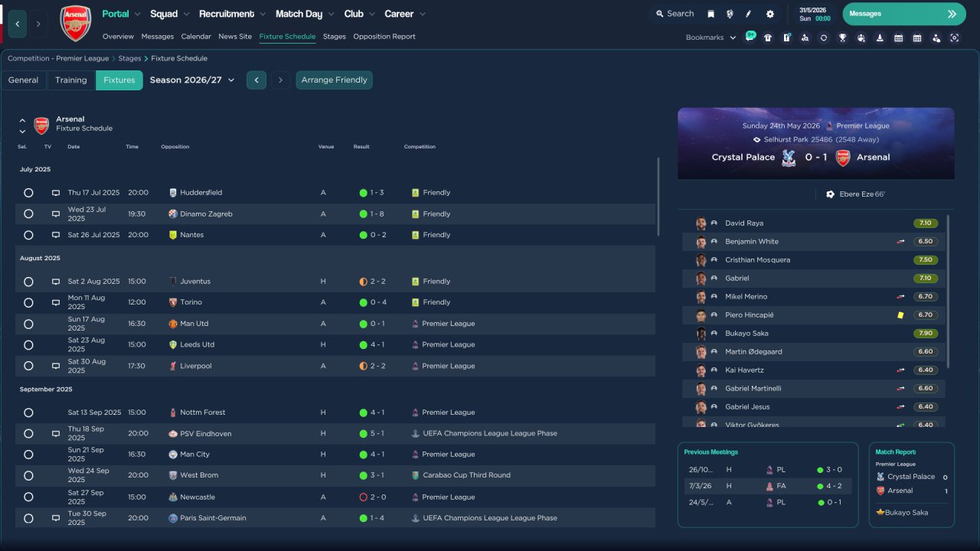The image size is (980, 551).
Task: Select the Man Utd fixture radio button
Action: [x=28, y=324]
